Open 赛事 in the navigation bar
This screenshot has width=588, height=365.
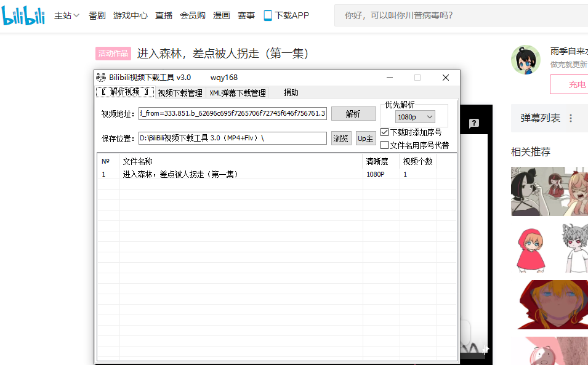(x=246, y=15)
